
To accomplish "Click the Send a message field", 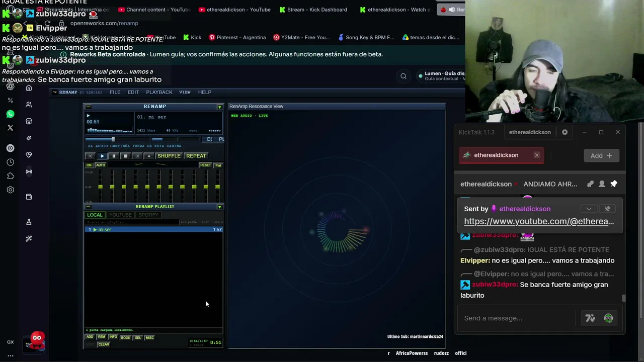I will (x=517, y=318).
